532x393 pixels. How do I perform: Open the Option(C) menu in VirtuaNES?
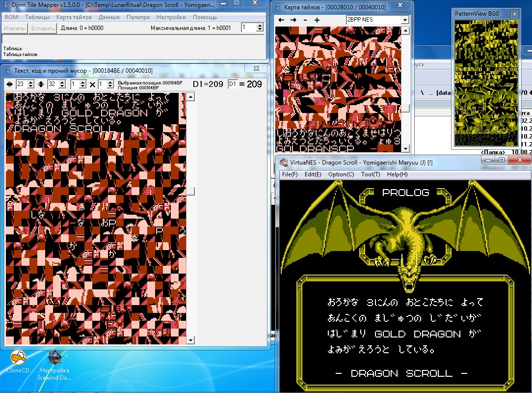341,174
